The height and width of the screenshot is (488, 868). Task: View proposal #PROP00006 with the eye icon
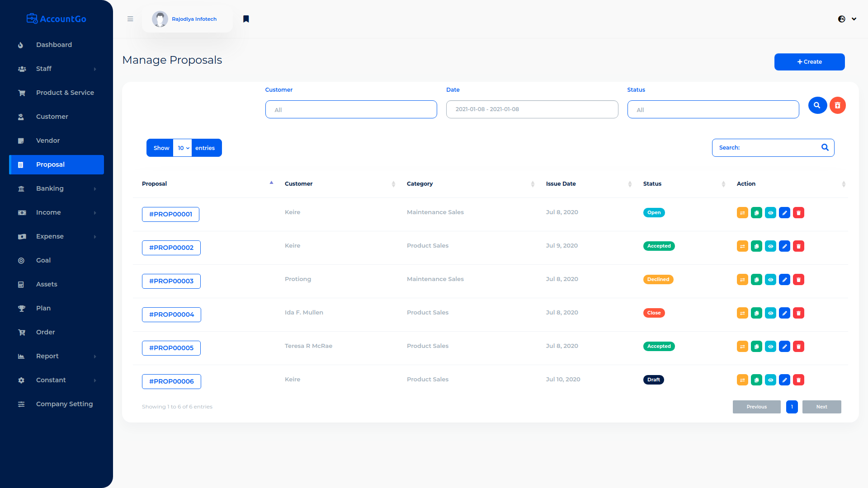[770, 380]
